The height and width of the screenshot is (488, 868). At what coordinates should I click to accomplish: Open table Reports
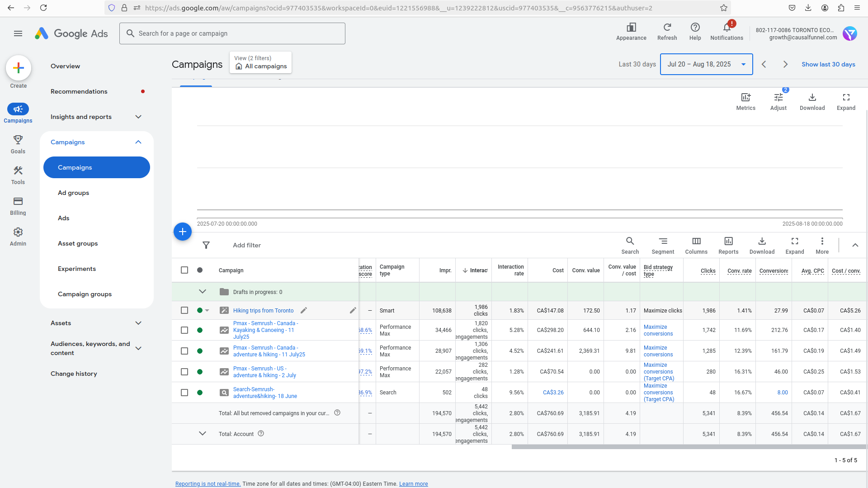[x=728, y=246]
